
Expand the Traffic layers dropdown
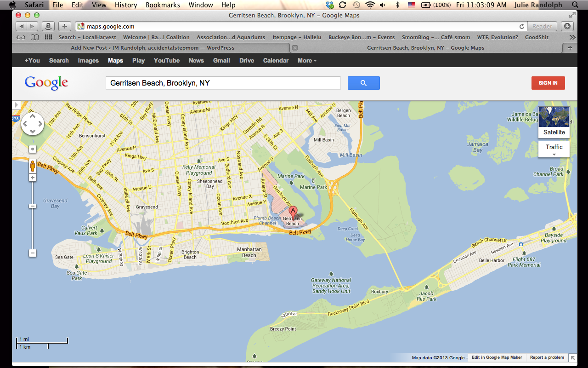tap(554, 149)
